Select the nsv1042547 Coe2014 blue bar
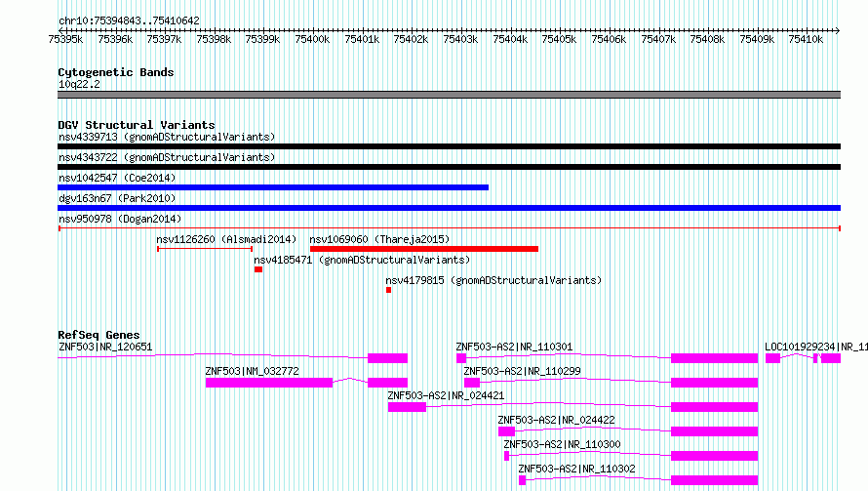Screen dimensions: 868x491 (x=273, y=187)
